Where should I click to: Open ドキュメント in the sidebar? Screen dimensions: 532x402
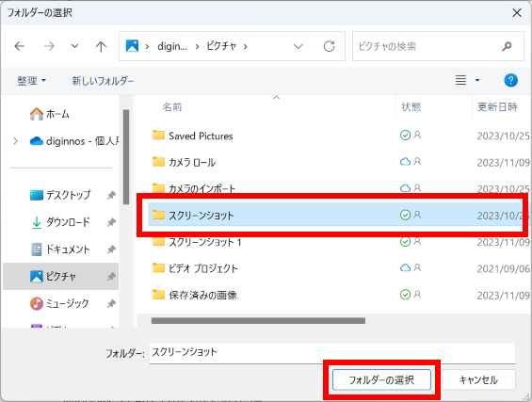(x=60, y=249)
